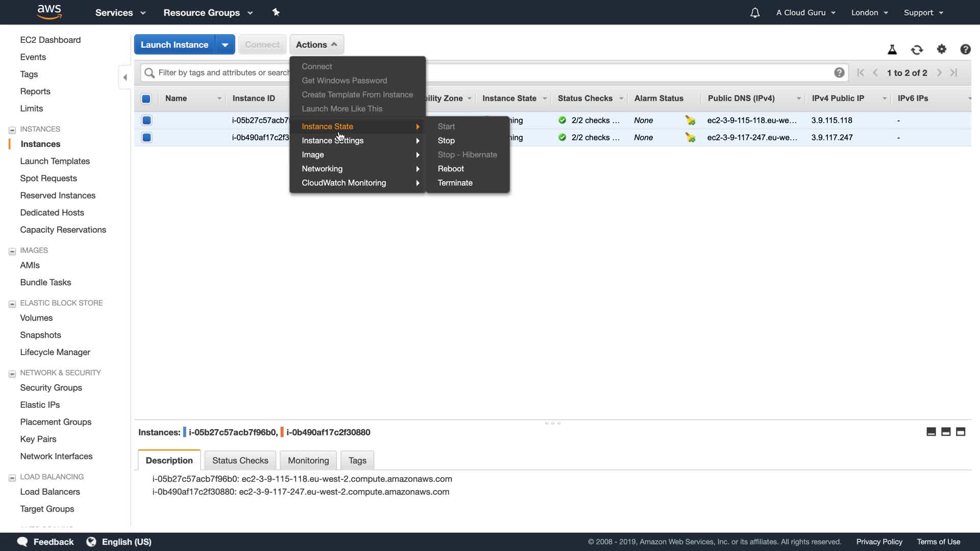Screen dimensions: 980x551
Task: Open the settings gear icon
Action: point(941,49)
